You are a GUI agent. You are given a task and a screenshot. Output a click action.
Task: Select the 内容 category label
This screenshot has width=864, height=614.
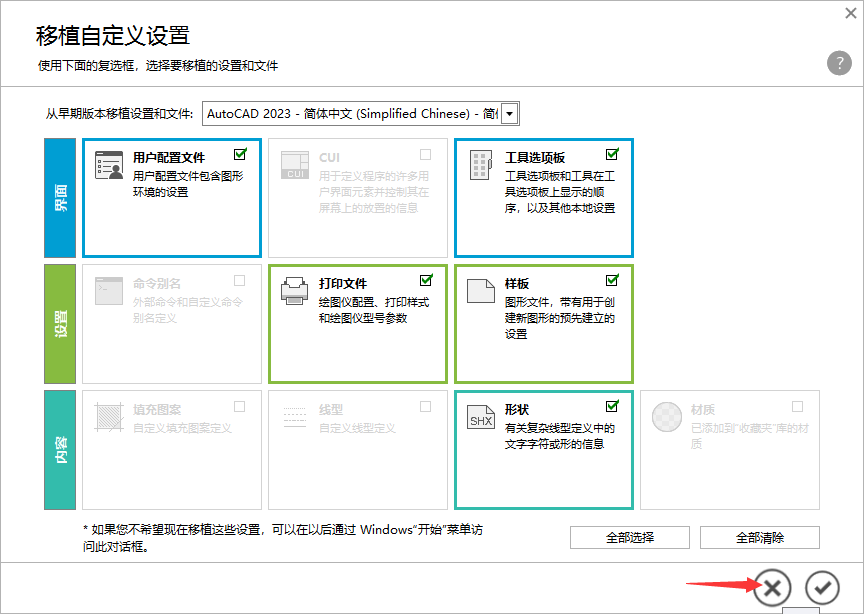60,450
